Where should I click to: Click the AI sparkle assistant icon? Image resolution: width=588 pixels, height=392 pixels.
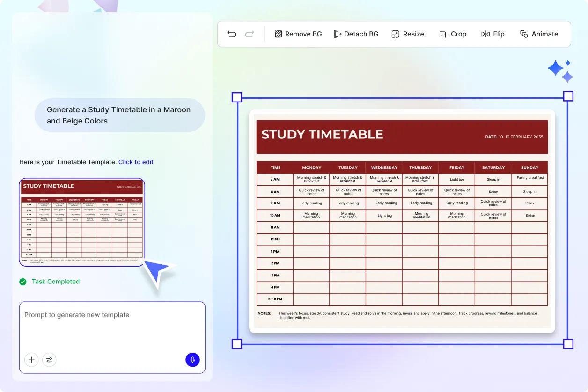pyautogui.click(x=560, y=70)
